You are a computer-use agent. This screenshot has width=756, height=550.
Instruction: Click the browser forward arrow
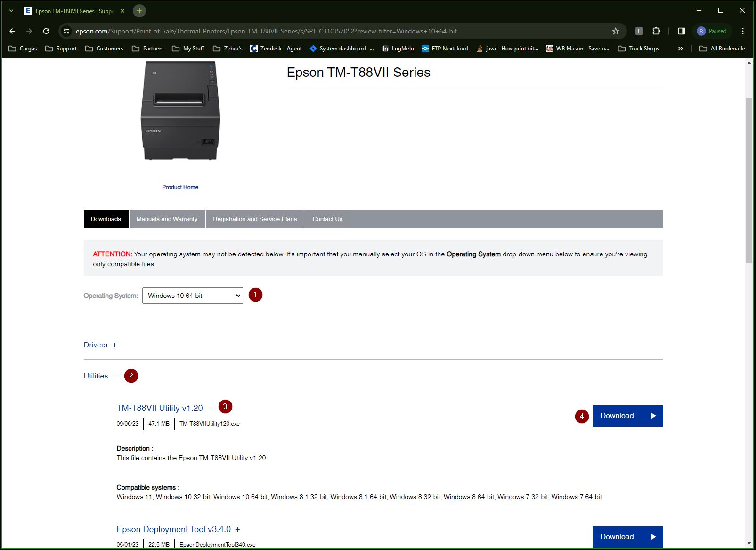[29, 31]
